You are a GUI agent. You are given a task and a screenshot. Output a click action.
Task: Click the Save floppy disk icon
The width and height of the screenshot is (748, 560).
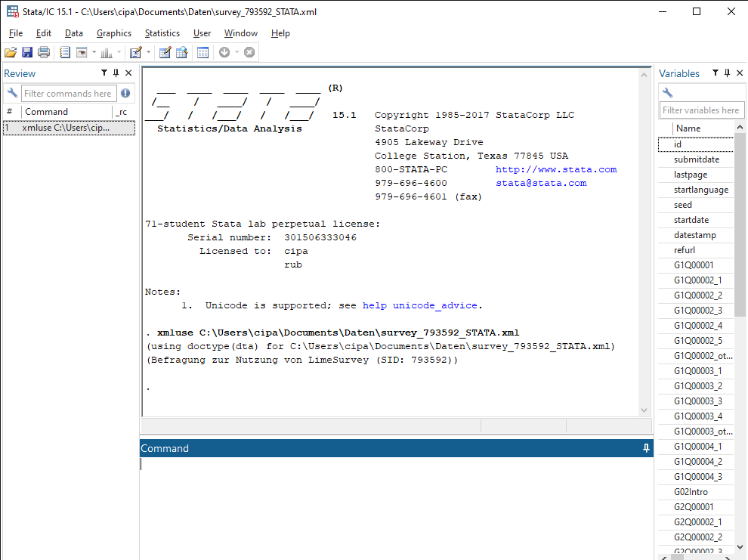[x=27, y=52]
